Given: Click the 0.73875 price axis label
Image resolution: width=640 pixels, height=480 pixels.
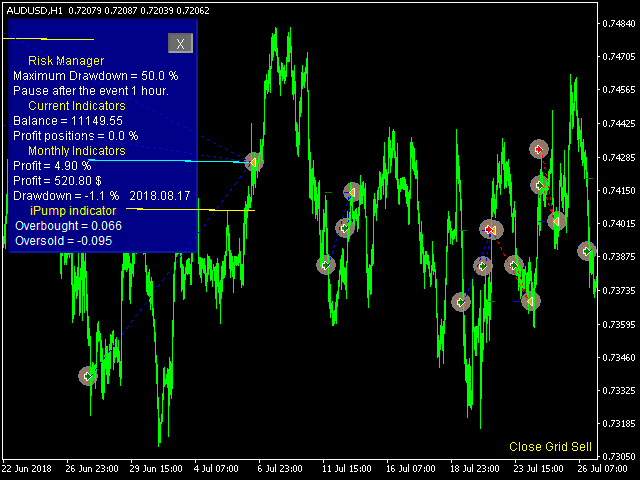Looking at the screenshot, I should (x=619, y=257).
